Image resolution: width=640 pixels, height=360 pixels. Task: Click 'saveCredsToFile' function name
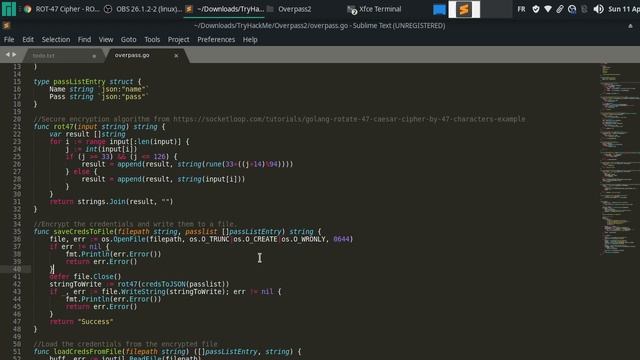pos(83,231)
